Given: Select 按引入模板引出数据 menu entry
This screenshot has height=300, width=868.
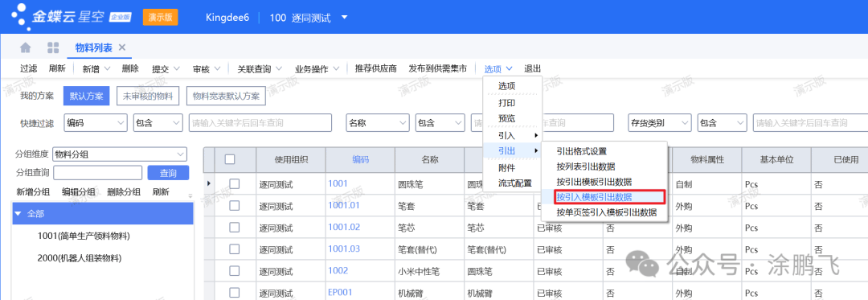Looking at the screenshot, I should click(595, 196).
